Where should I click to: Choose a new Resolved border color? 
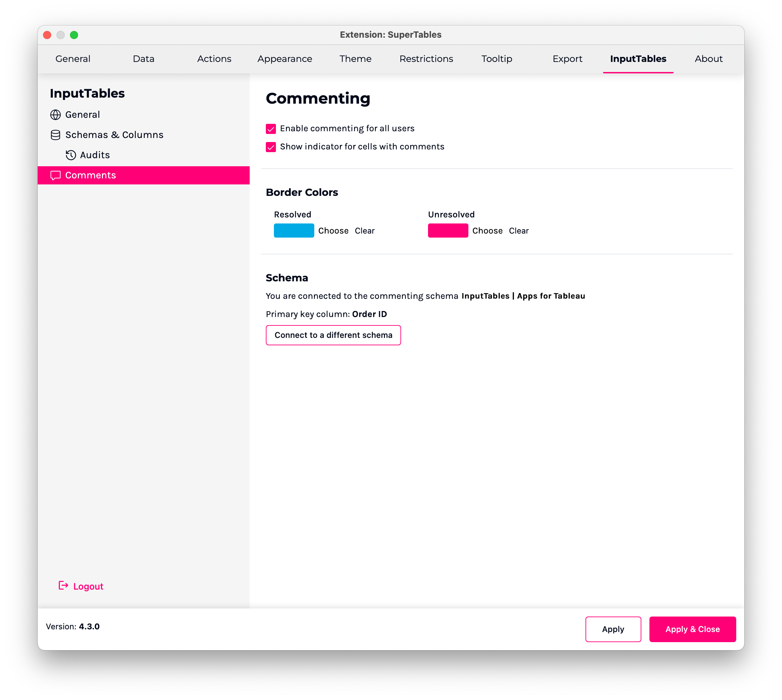pos(333,231)
